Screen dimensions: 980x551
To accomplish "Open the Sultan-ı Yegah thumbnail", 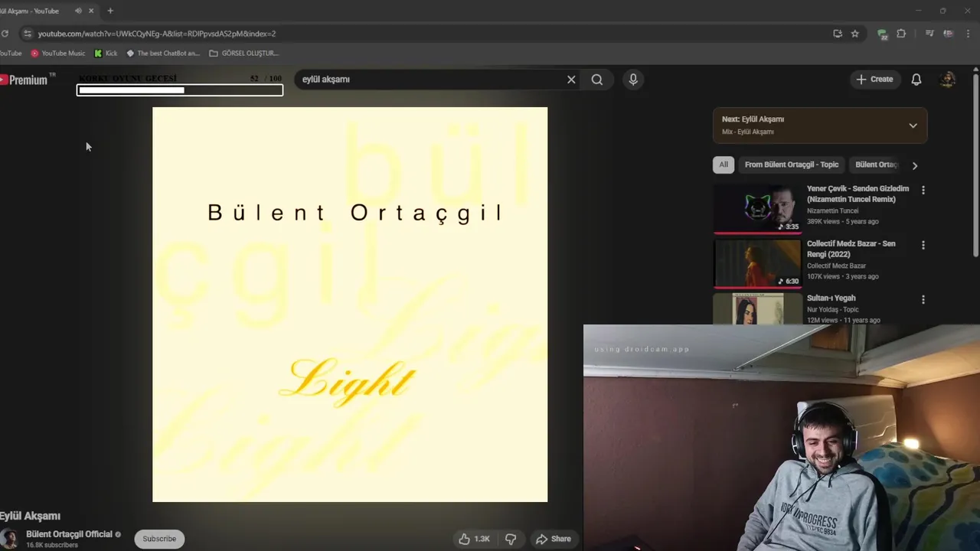I will tap(757, 308).
